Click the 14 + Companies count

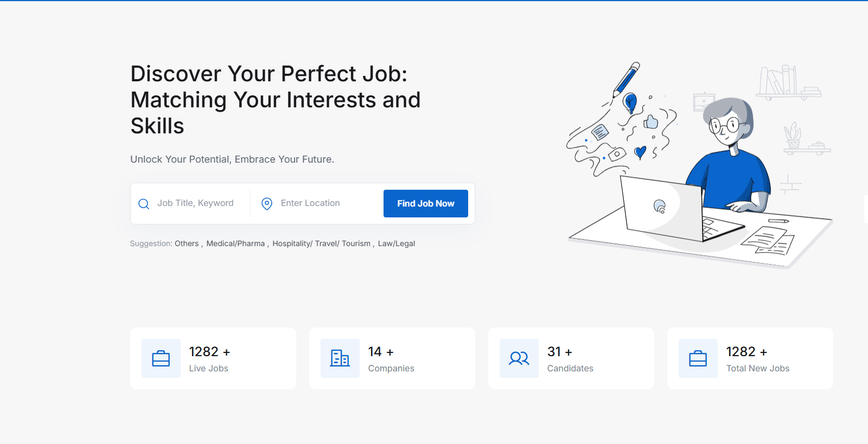click(381, 352)
